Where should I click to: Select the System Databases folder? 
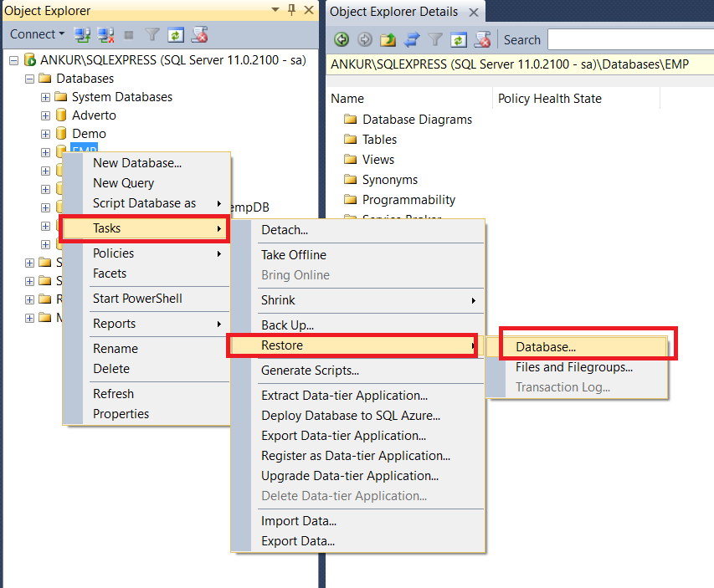(x=122, y=97)
